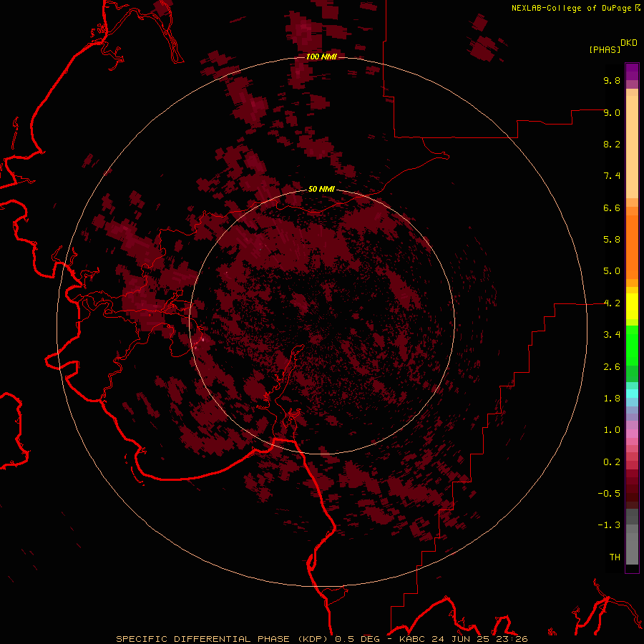This screenshot has width=644, height=644.
Task: Click the NEXLAB-College of DuPage title text
Action: tap(572, 8)
